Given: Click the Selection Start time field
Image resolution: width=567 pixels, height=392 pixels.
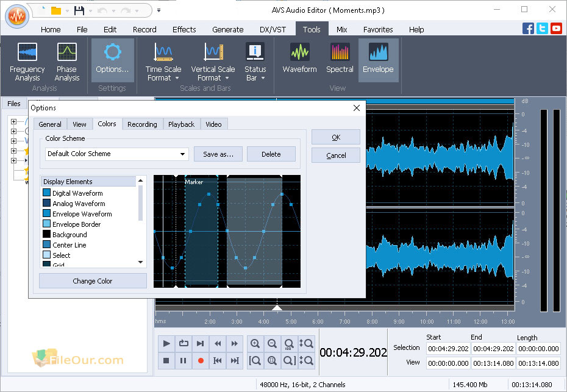Looking at the screenshot, I should 448,349.
